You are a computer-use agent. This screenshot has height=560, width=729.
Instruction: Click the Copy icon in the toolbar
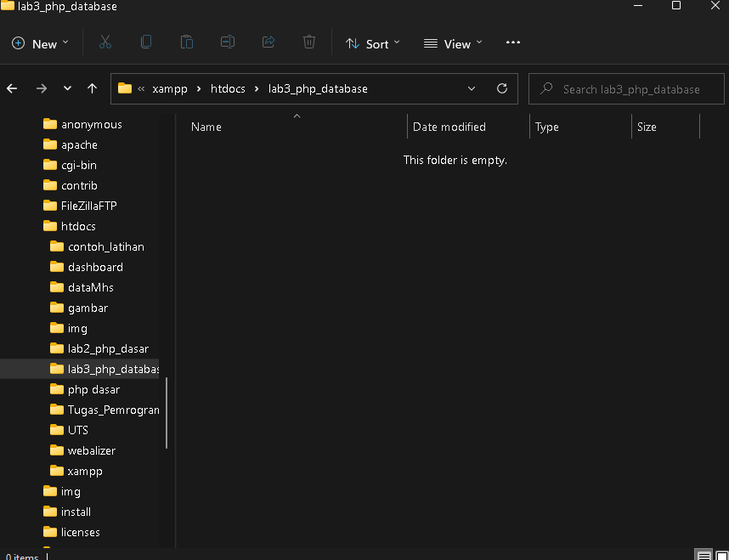146,42
